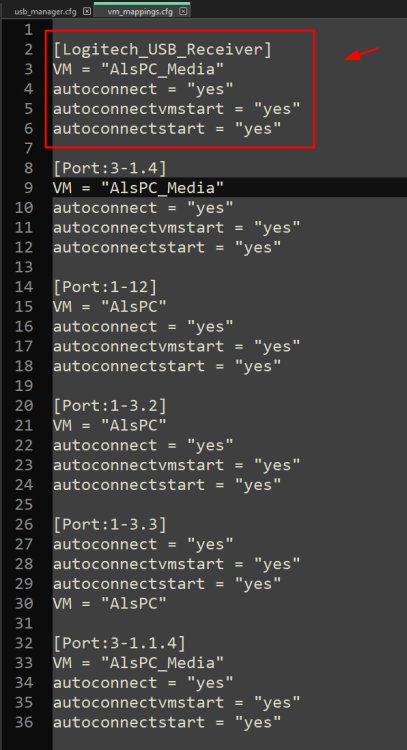Place cursor on [Port:3-1.4] header
Screen dimensions: 407x750
tap(110, 168)
